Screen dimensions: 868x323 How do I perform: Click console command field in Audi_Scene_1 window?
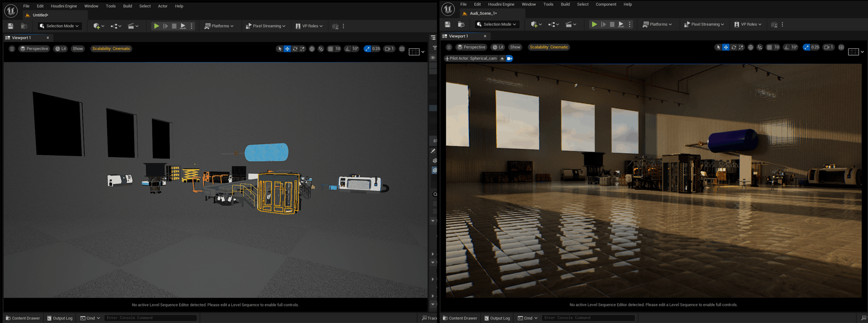coord(588,318)
